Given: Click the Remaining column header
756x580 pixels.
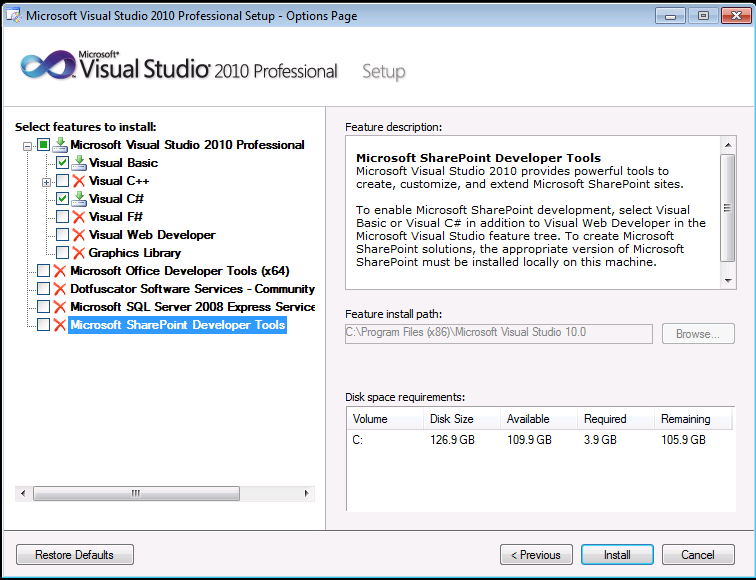Looking at the screenshot, I should click(x=693, y=418).
